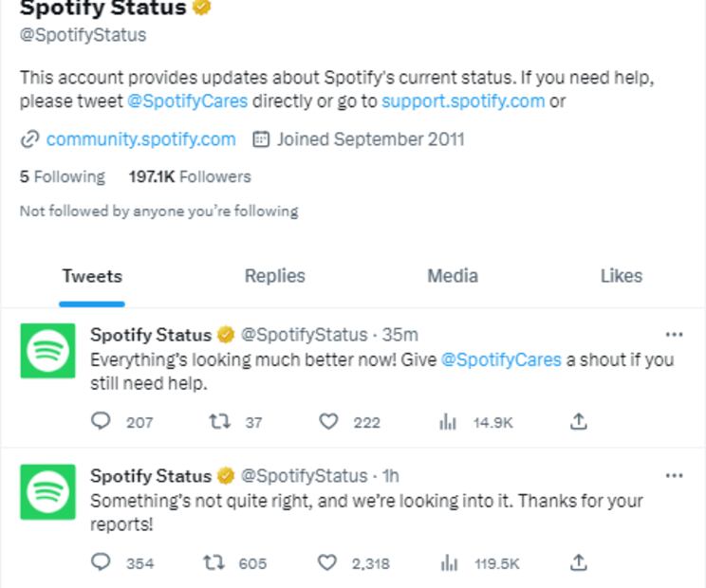
Task: View analytics of the 1h tweet
Action: tap(448, 563)
